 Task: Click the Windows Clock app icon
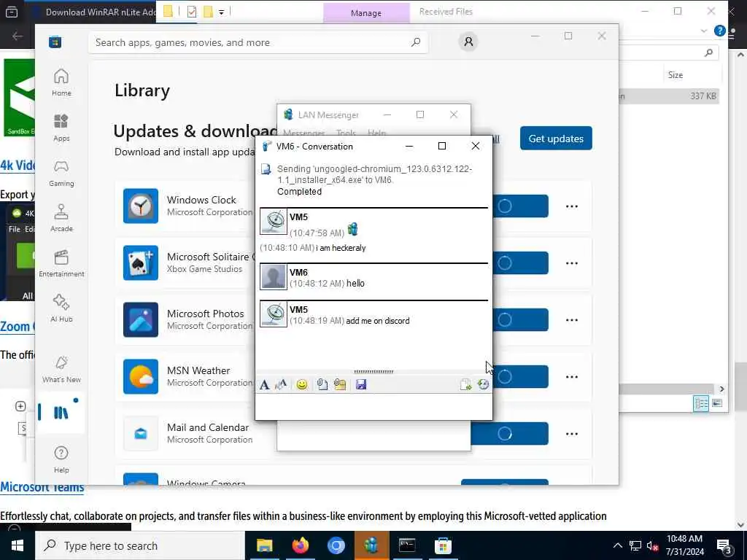(141, 206)
